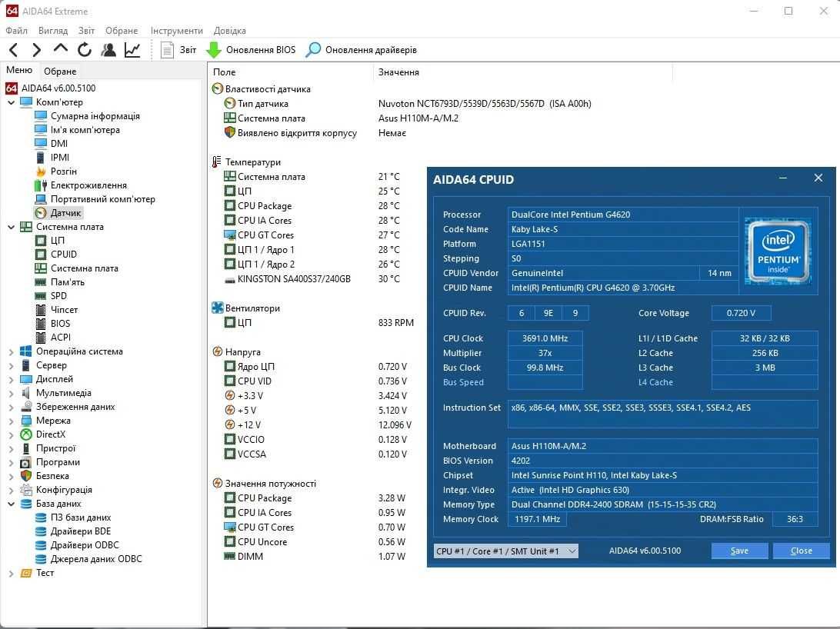Click Save in CPUID dialog
Screen dimensions: 840x629
[x=739, y=551]
